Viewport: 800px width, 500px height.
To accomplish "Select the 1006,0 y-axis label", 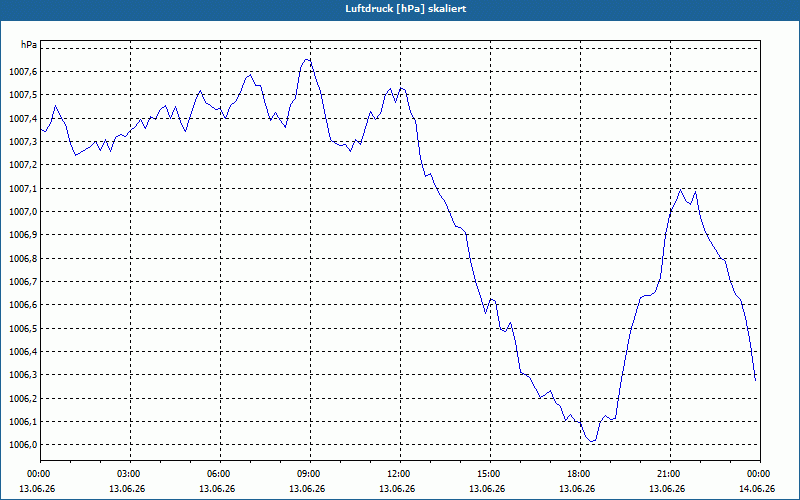I will (23, 444).
